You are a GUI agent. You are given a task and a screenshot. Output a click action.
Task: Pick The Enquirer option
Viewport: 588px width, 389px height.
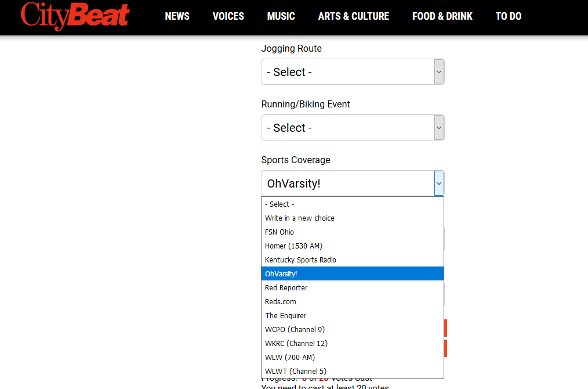coord(353,315)
